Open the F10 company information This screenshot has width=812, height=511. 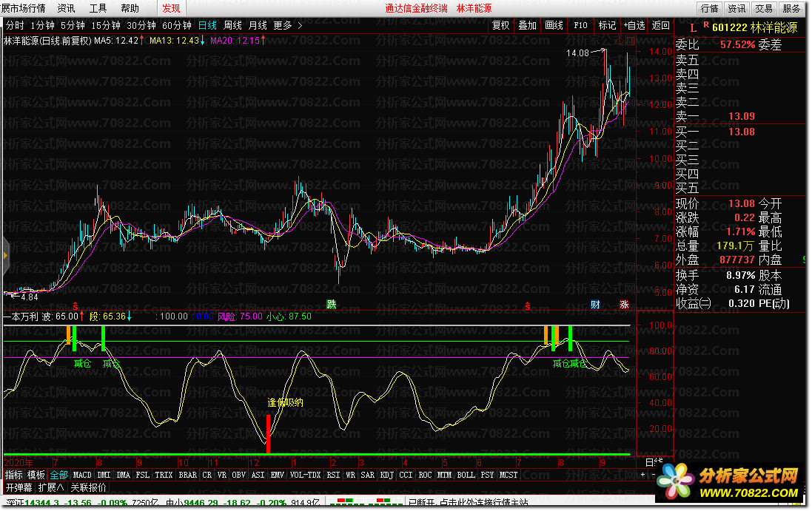(x=580, y=25)
